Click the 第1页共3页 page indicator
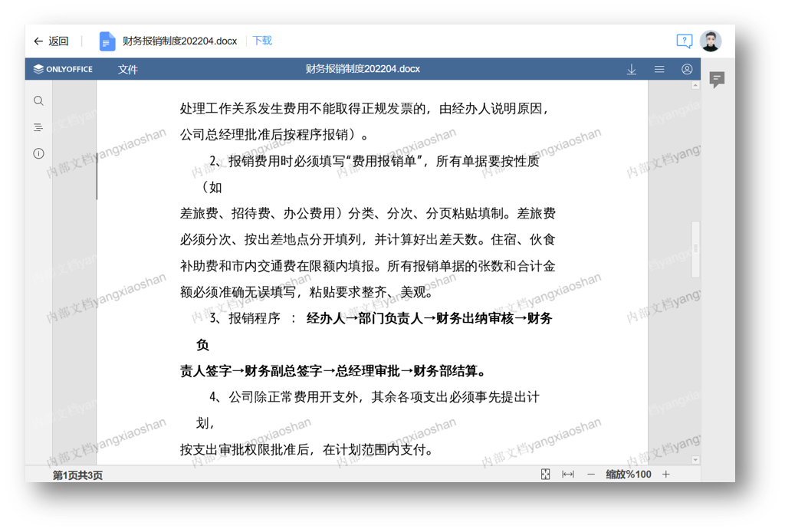 [77, 475]
